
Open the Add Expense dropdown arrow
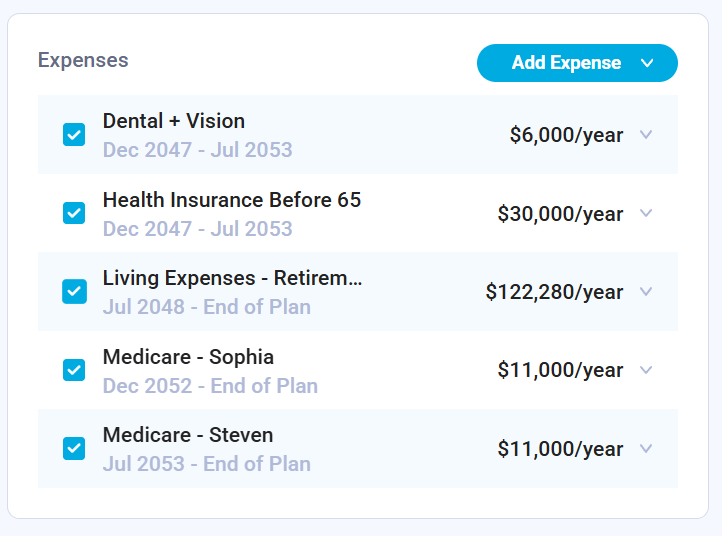[647, 63]
